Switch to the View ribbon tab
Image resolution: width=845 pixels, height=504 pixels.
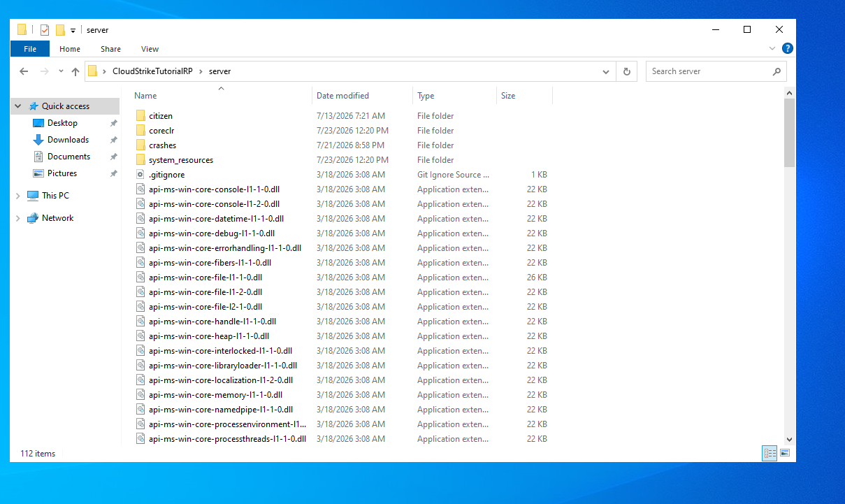coord(150,49)
